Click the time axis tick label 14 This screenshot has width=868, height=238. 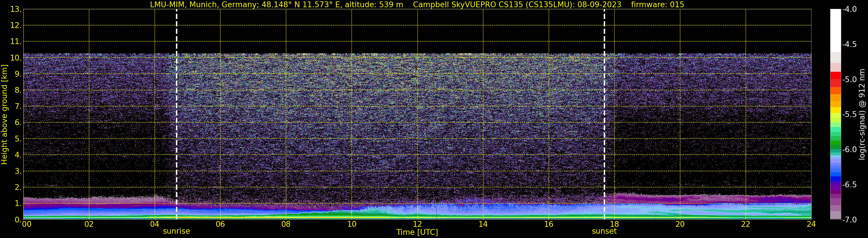tap(483, 224)
